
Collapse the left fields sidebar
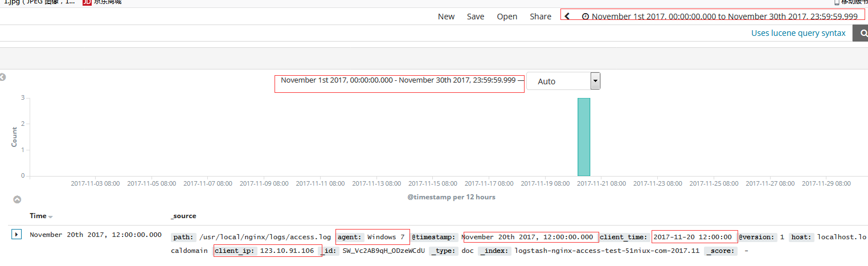[x=3, y=77]
